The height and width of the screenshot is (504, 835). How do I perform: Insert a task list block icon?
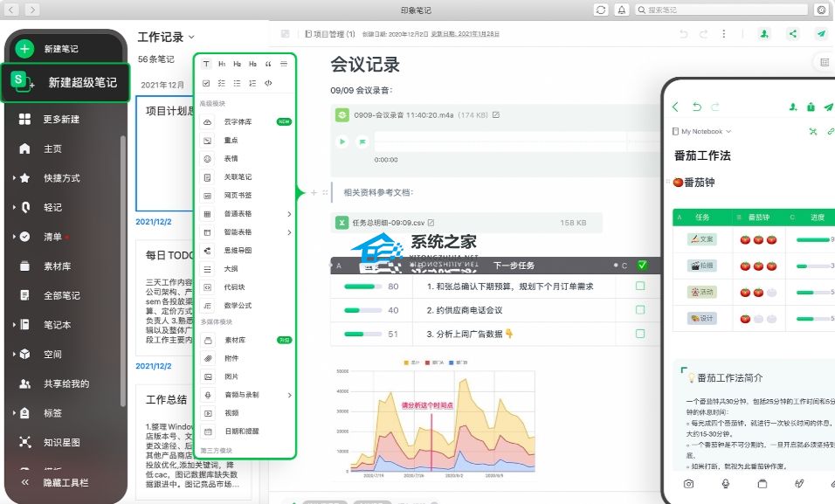[x=222, y=83]
